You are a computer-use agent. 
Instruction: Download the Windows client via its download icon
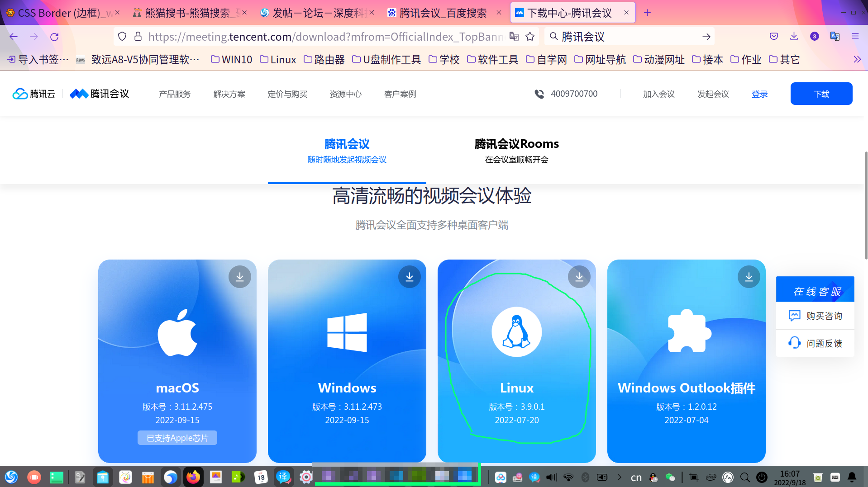[409, 276]
